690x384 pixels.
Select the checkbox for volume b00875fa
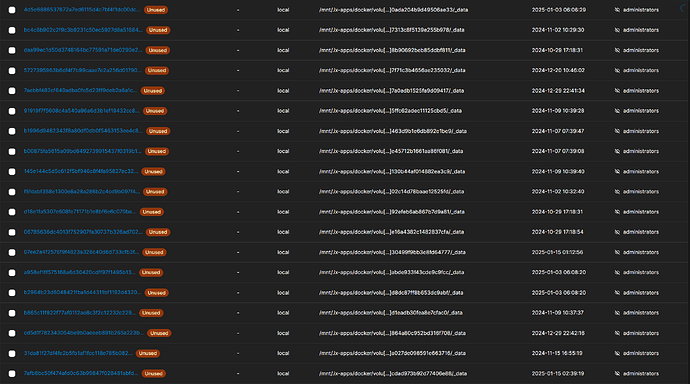pyautogui.click(x=12, y=152)
